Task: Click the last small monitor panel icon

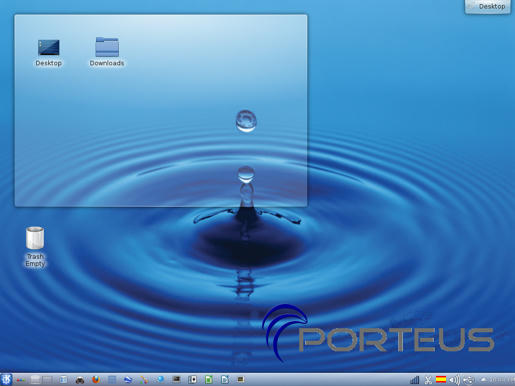Action: coord(241,379)
